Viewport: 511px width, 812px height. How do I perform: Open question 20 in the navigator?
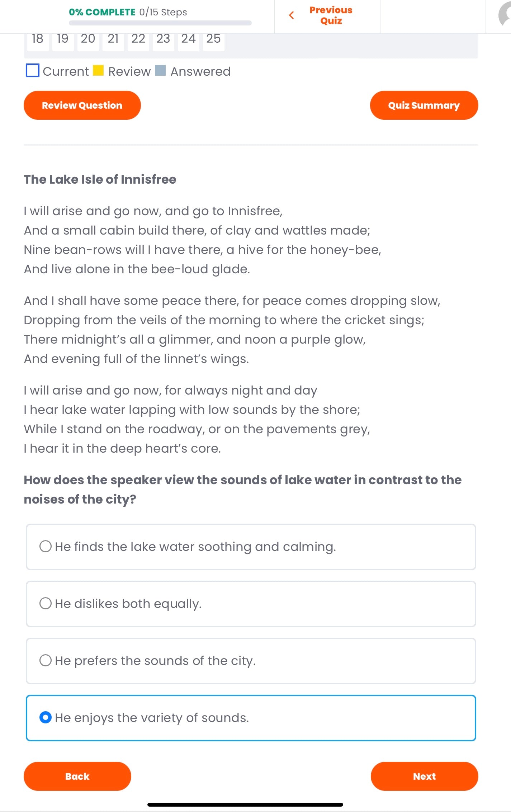[x=88, y=39]
